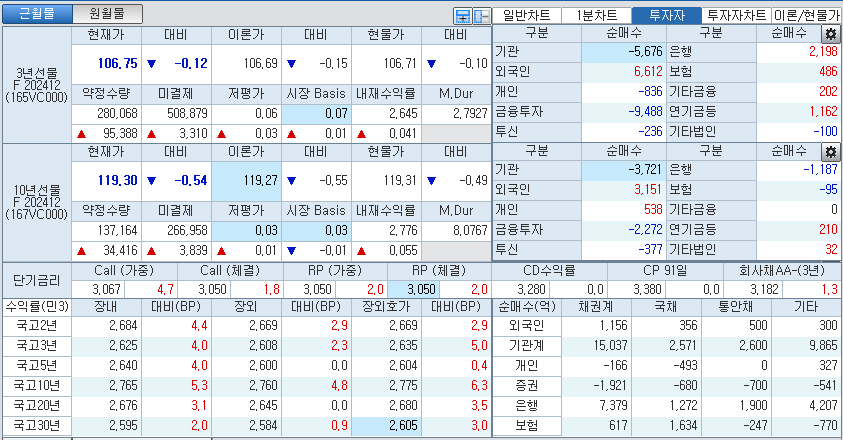The image size is (843, 440).
Task: Click 기관계 채권계 15,037
Action: pos(597,345)
